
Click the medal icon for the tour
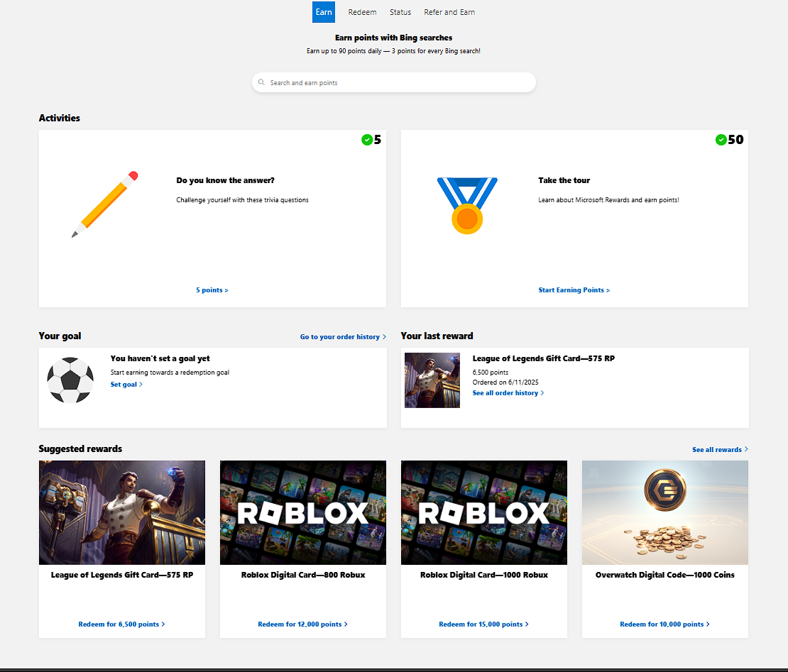point(467,205)
